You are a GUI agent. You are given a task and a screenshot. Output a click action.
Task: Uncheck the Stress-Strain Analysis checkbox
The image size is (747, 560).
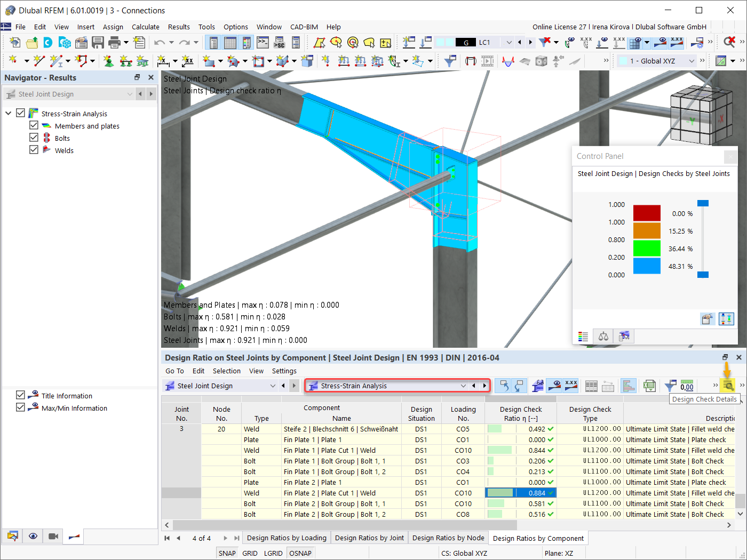pyautogui.click(x=20, y=113)
